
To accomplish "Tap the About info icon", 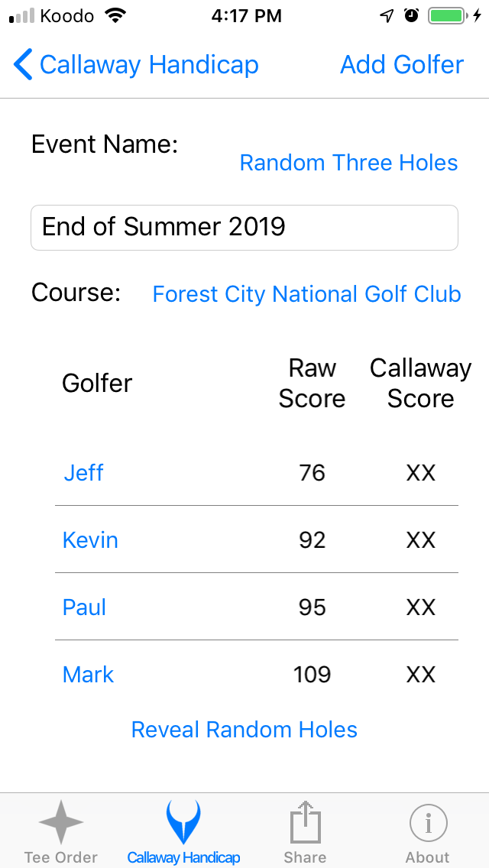I will (x=427, y=822).
